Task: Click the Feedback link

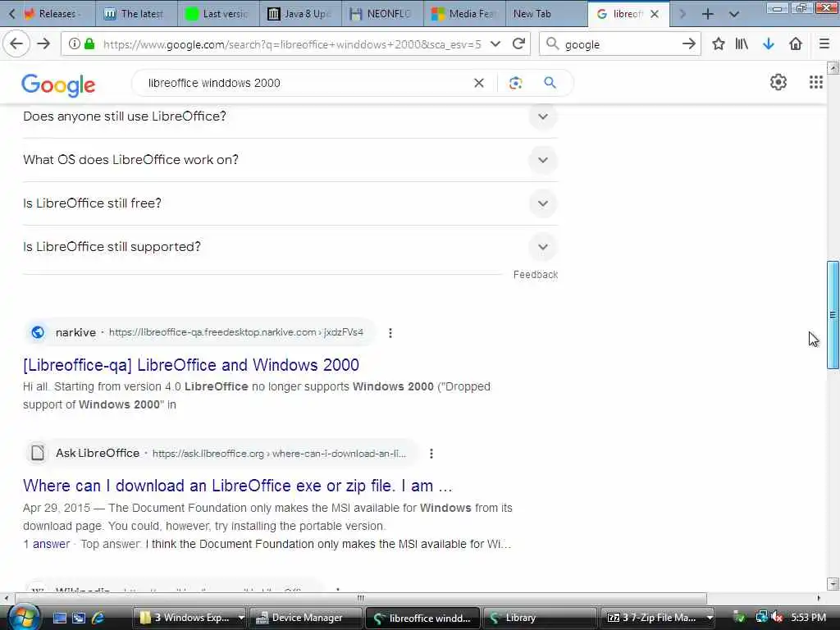Action: click(x=535, y=274)
